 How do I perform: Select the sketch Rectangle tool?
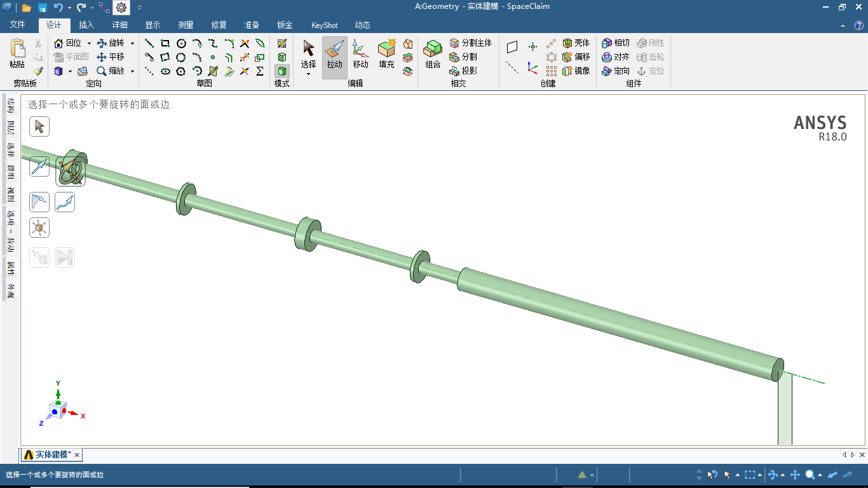[165, 43]
